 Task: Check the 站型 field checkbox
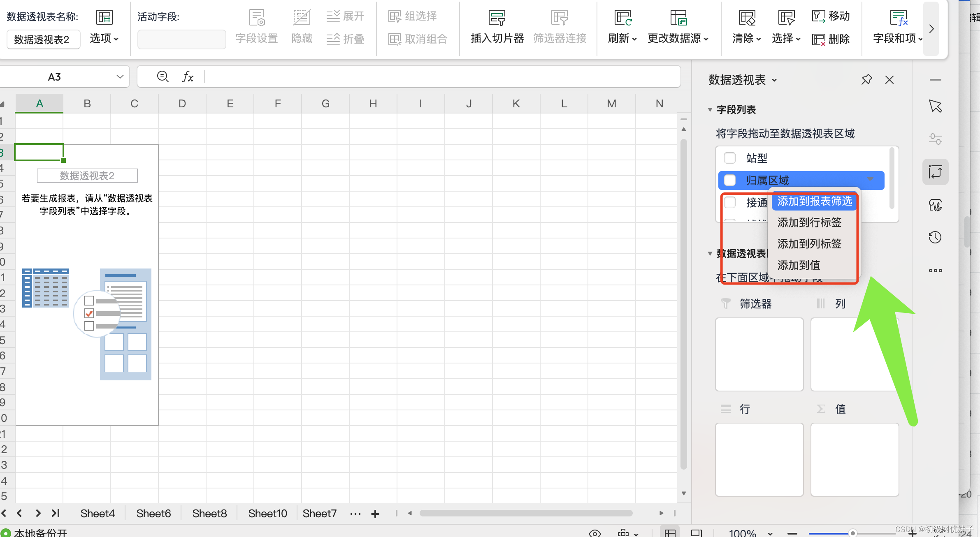pos(730,158)
